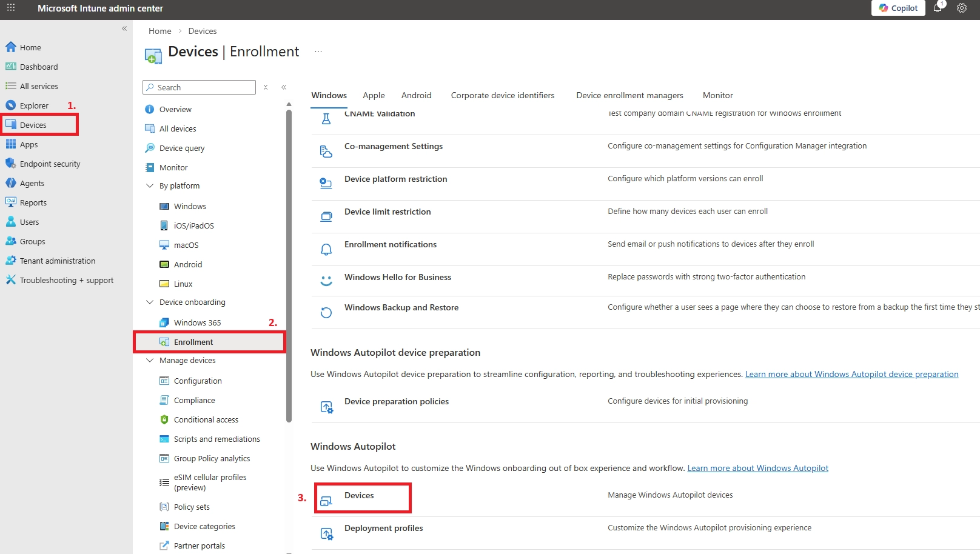Click the macOS platform icon
The height and width of the screenshot is (554, 980).
[x=164, y=245]
